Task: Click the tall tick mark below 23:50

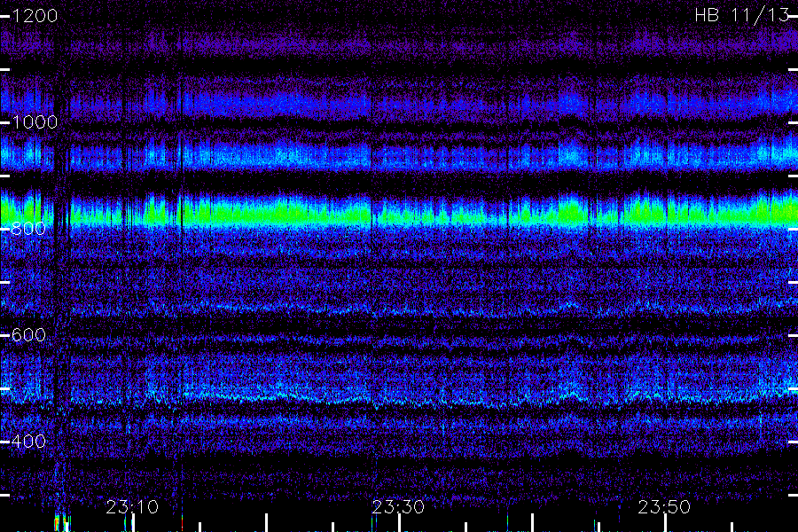Action: (x=665, y=523)
